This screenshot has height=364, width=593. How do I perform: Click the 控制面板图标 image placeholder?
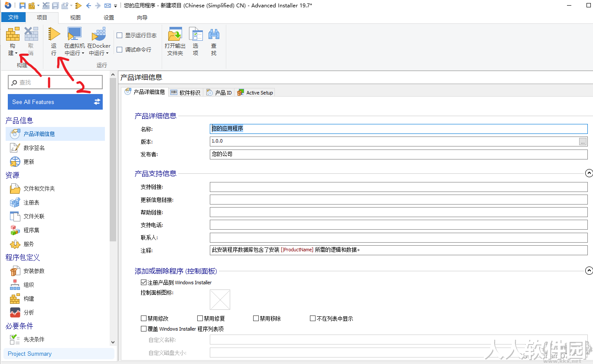[x=220, y=299]
